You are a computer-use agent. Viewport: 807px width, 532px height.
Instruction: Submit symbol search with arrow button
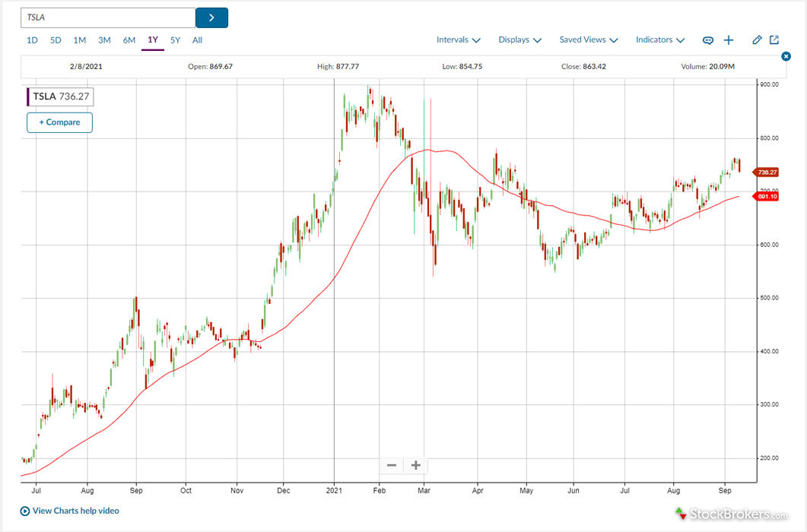pyautogui.click(x=211, y=17)
